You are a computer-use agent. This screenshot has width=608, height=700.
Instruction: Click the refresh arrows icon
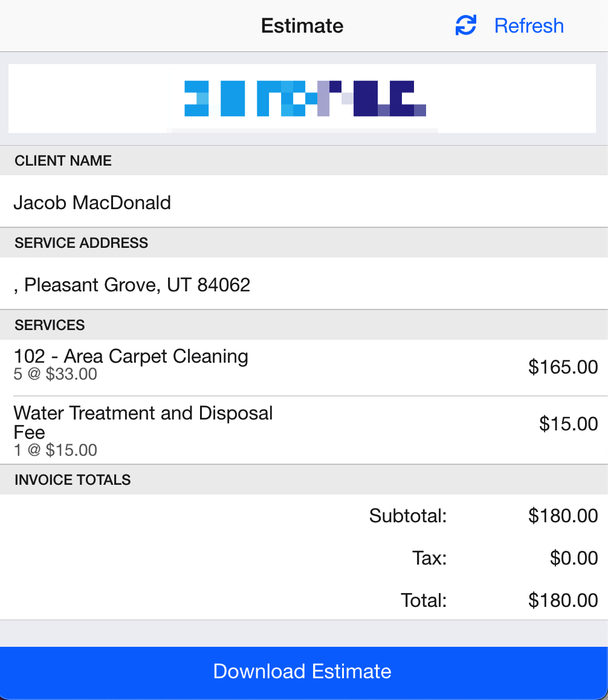(465, 25)
